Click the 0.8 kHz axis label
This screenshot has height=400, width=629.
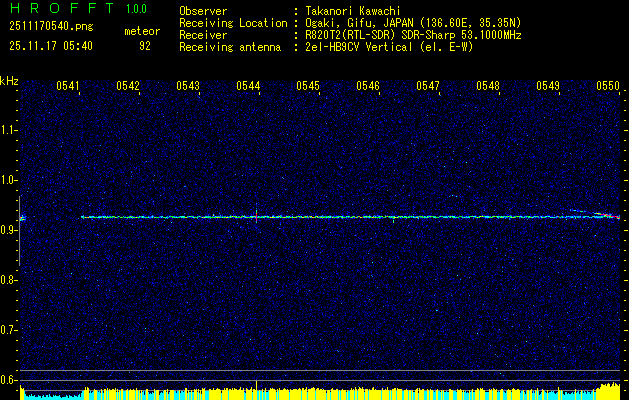pos(8,280)
